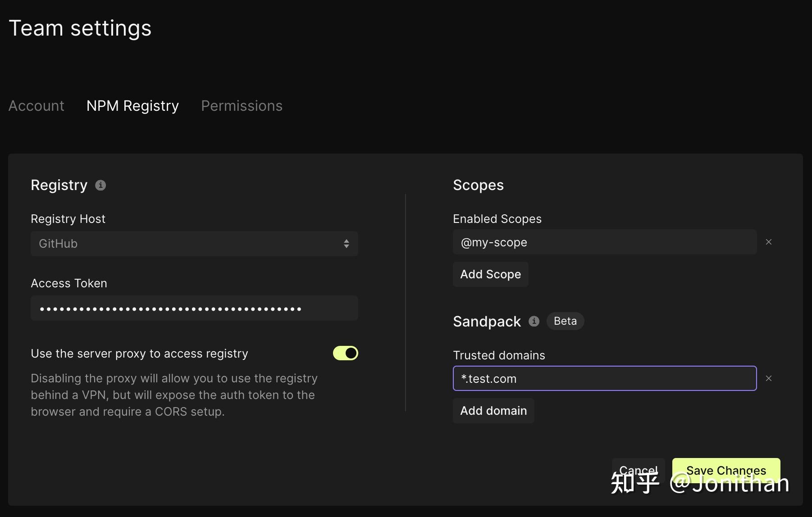Select the NPM Registry tab
Image resolution: width=812 pixels, height=517 pixels.
coord(132,105)
